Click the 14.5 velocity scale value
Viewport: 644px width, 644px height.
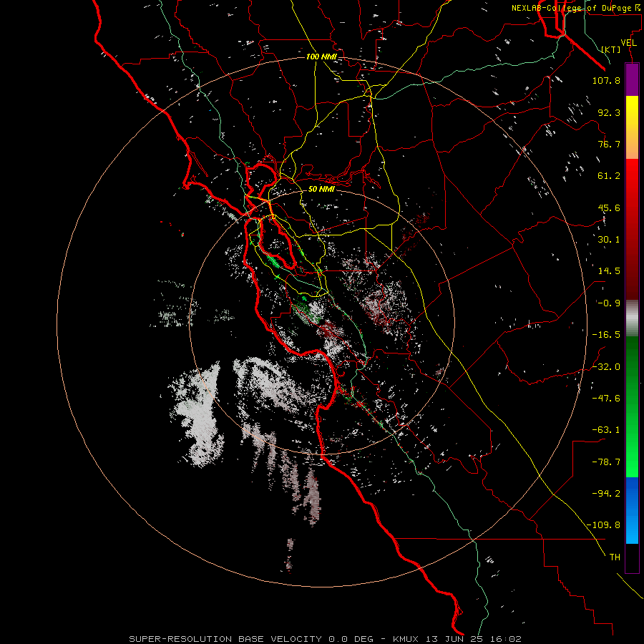[x=609, y=271]
